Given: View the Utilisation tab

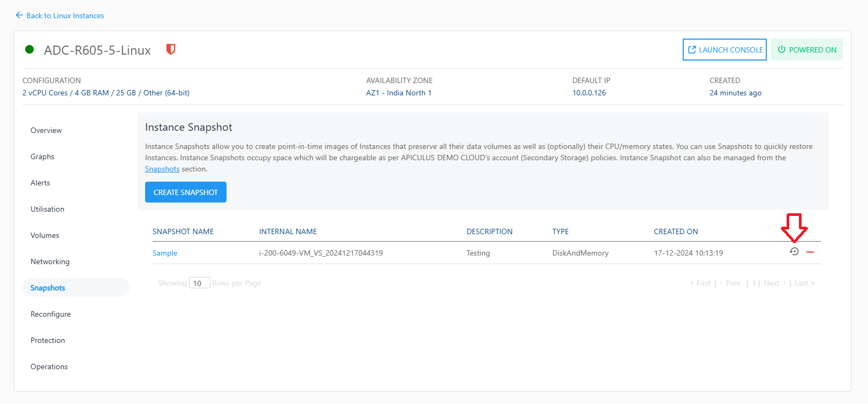Looking at the screenshot, I should pyautogui.click(x=47, y=209).
